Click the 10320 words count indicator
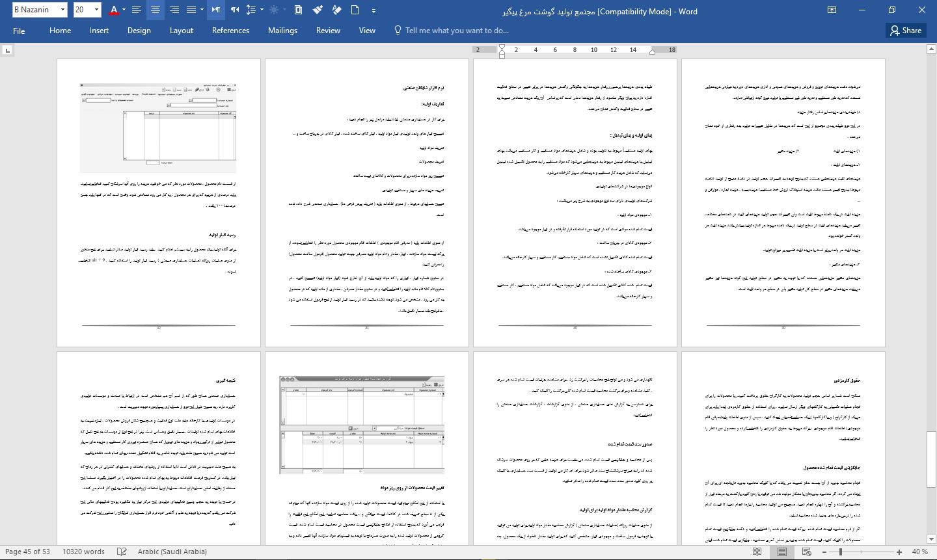The width and height of the screenshot is (937, 560). click(83, 552)
